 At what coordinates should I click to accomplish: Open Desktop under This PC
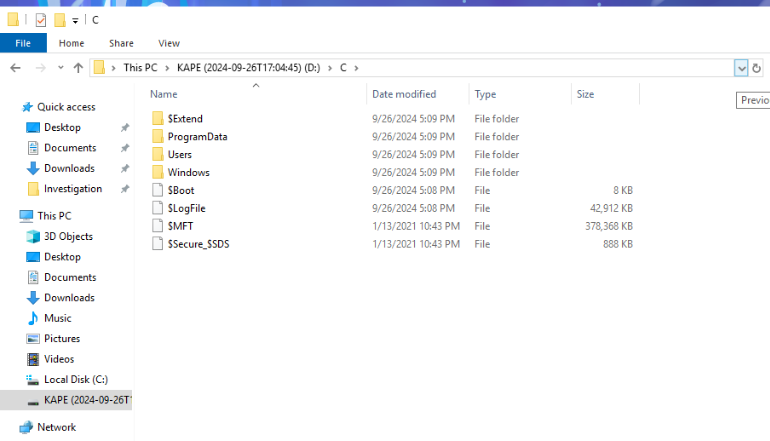pyautogui.click(x=62, y=257)
